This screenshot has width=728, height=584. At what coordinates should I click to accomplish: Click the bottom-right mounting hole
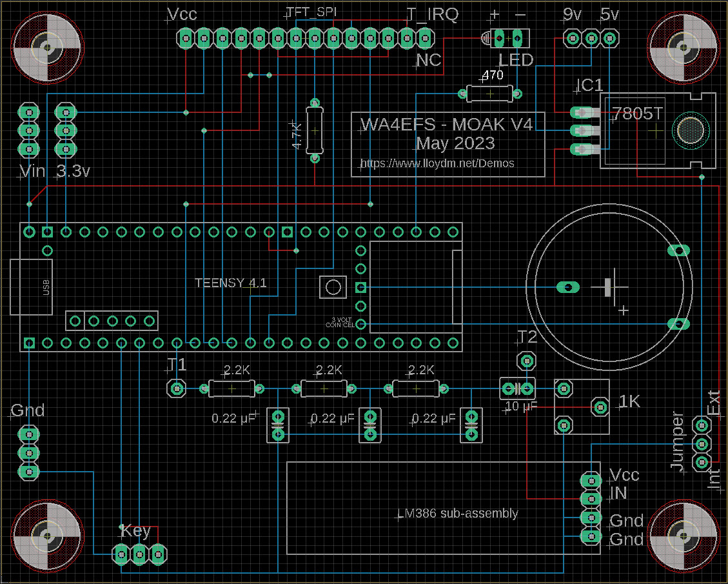(x=682, y=536)
